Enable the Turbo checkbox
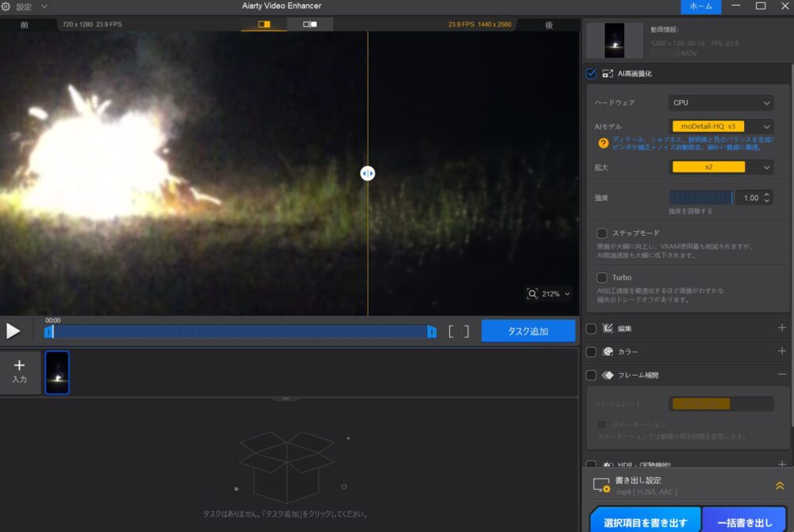This screenshot has height=532, width=794. click(x=602, y=277)
